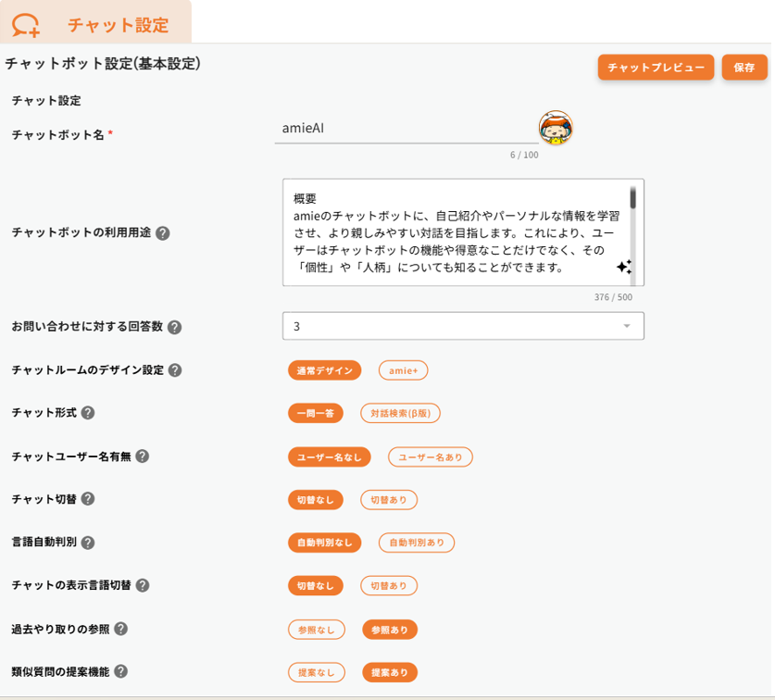Show help for チャットユーザー名有無
The width and height of the screenshot is (775, 700).
142,456
